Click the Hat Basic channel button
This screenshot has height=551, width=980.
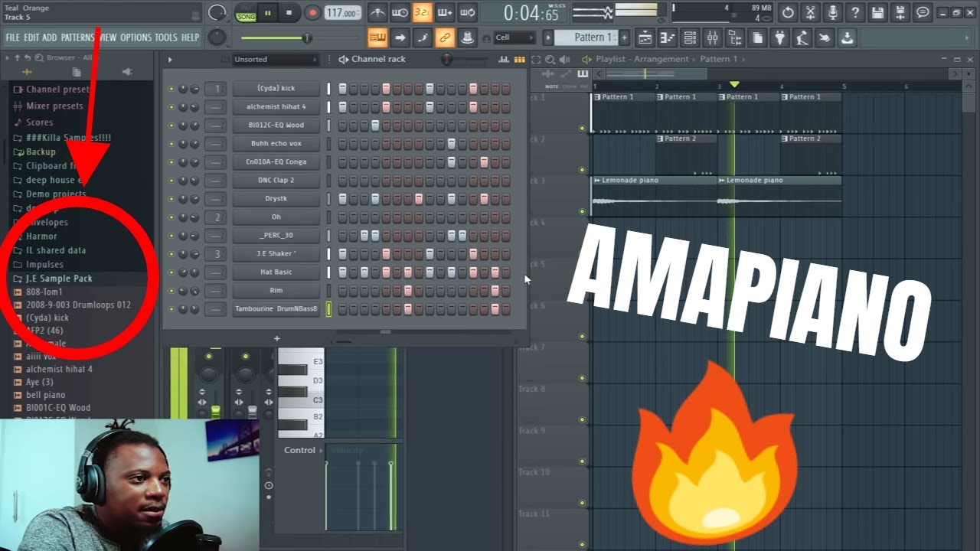276,272
